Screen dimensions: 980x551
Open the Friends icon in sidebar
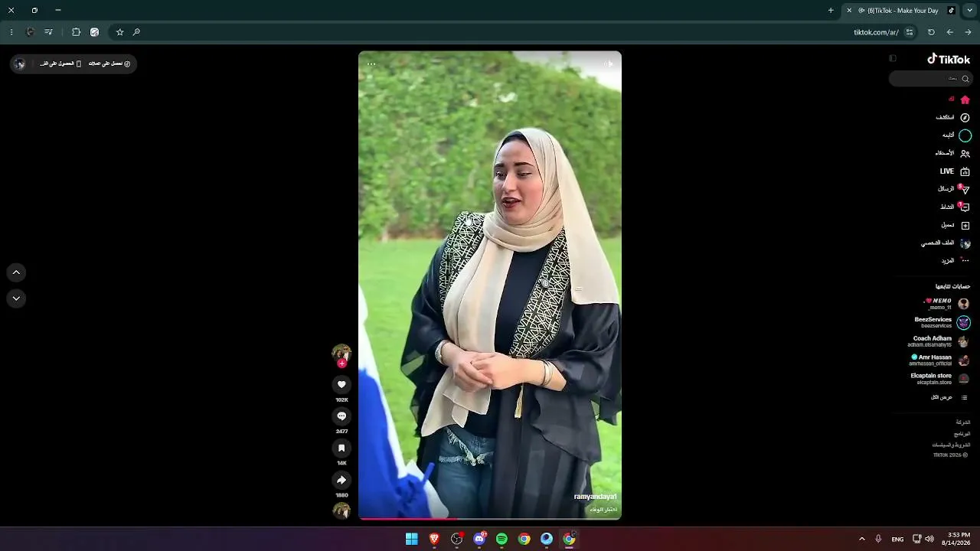965,153
